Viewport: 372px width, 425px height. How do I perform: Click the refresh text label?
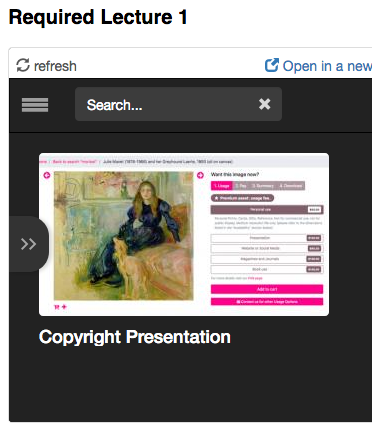click(x=55, y=66)
